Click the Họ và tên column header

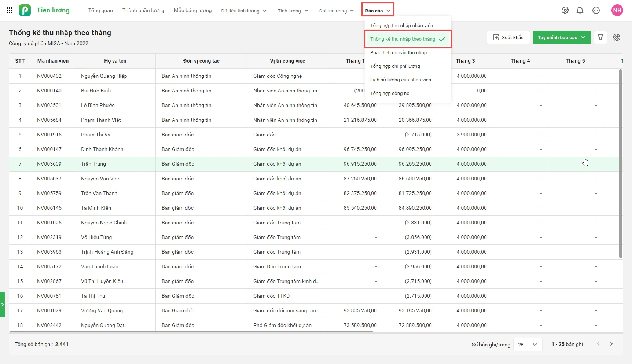[115, 61]
